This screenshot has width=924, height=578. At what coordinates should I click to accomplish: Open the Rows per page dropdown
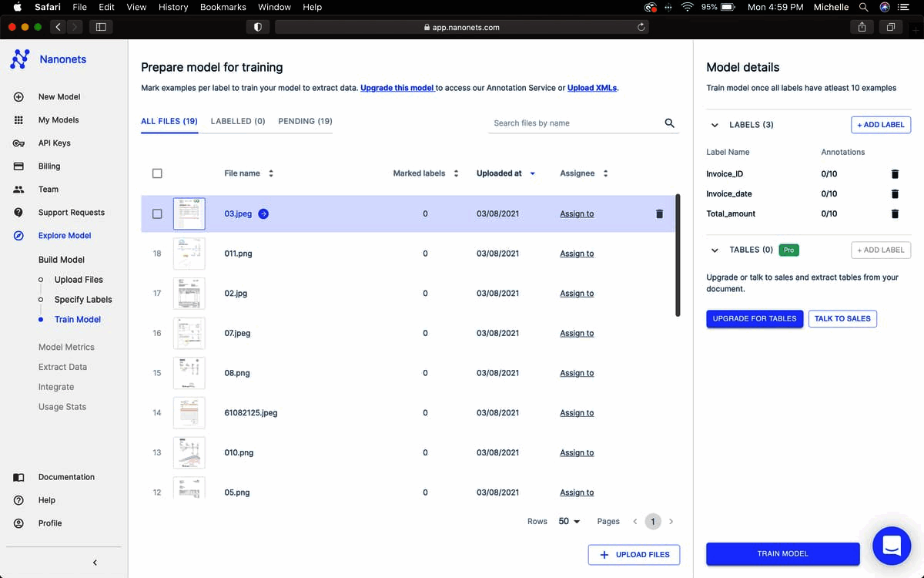pos(569,522)
